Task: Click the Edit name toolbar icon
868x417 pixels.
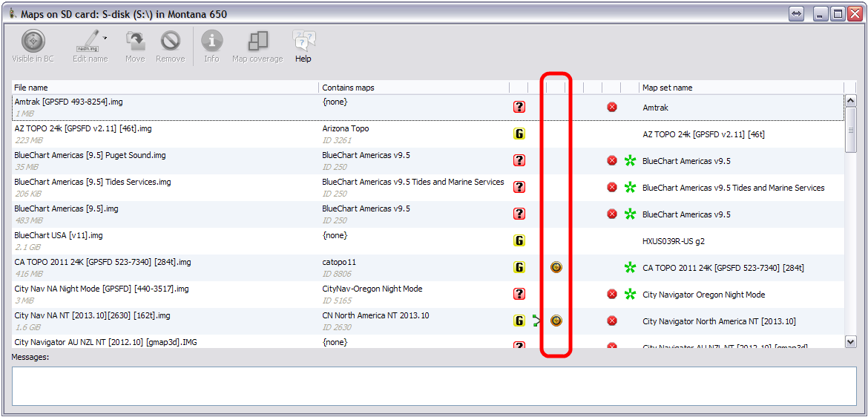Action: click(89, 42)
